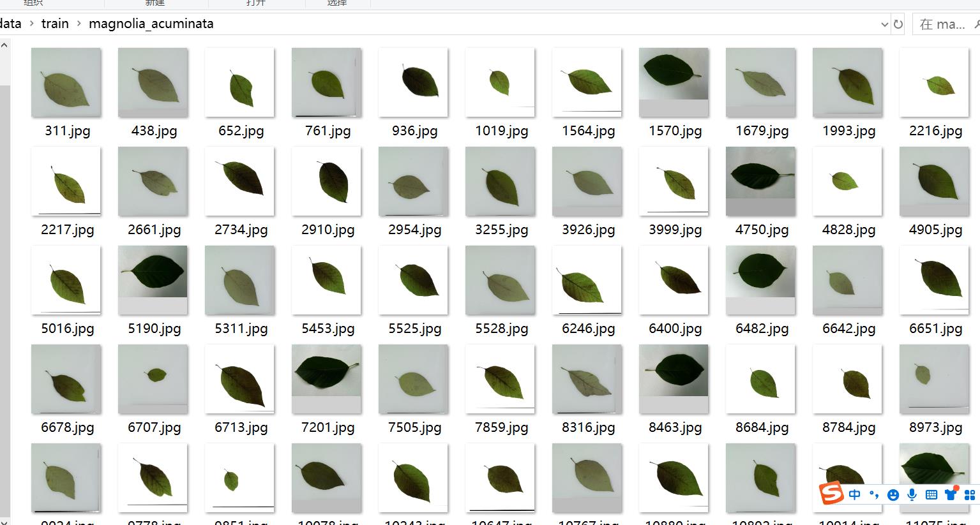
Task: Click the magnolia_acuminata breadcrumb segment
Action: 151,24
